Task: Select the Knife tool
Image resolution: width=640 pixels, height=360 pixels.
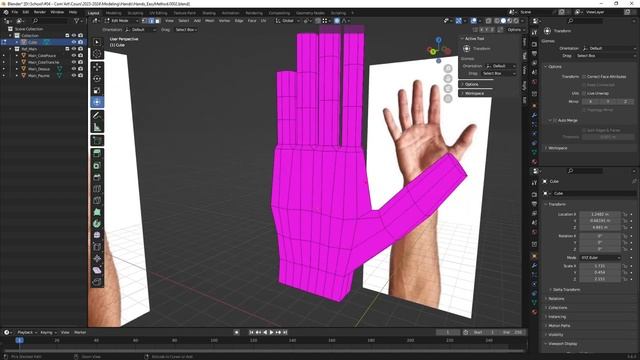Action: pos(97,200)
